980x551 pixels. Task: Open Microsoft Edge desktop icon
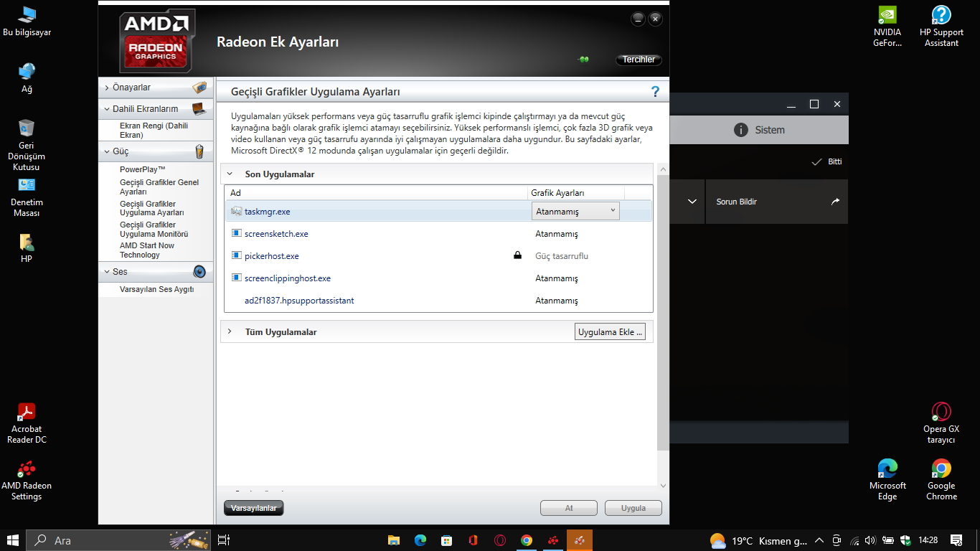[887, 480]
